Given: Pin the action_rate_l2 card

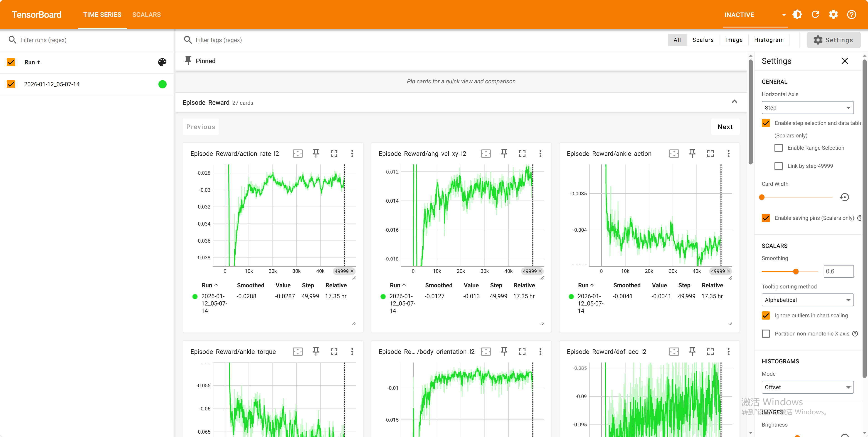Looking at the screenshot, I should (x=316, y=153).
